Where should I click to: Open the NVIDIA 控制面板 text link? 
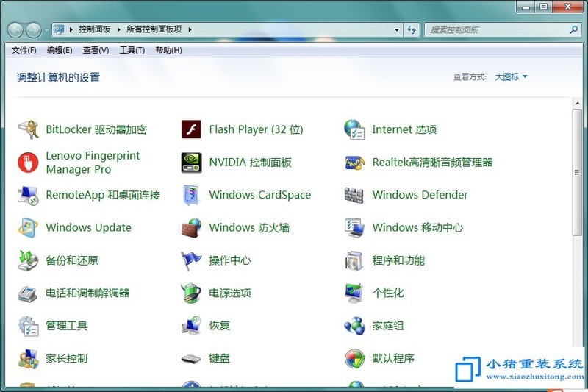pyautogui.click(x=250, y=163)
